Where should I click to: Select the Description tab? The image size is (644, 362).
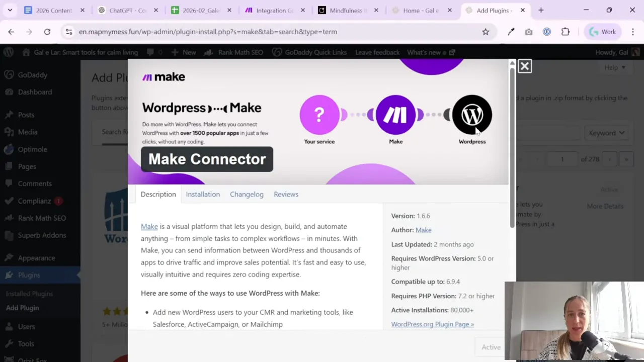coord(158,194)
